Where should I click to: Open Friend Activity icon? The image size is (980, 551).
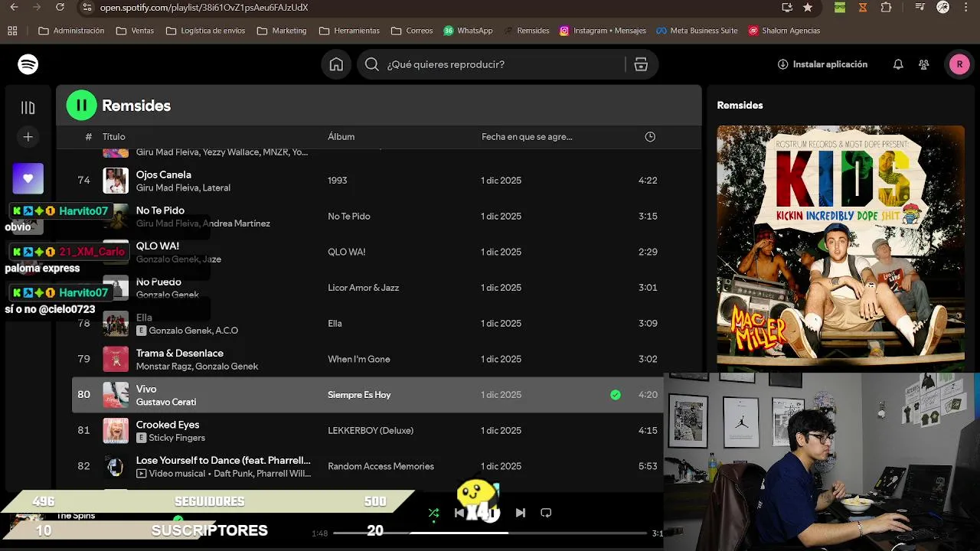(924, 64)
